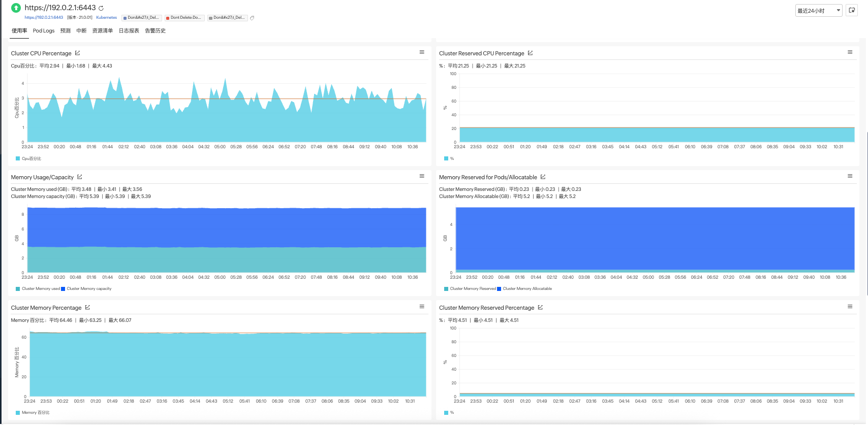Click the refresh icon beside the cluster URL

(x=101, y=8)
